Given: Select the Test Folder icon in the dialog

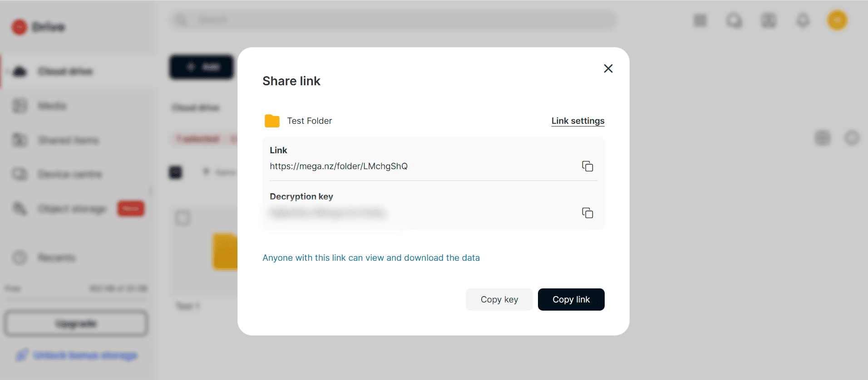Looking at the screenshot, I should point(272,121).
